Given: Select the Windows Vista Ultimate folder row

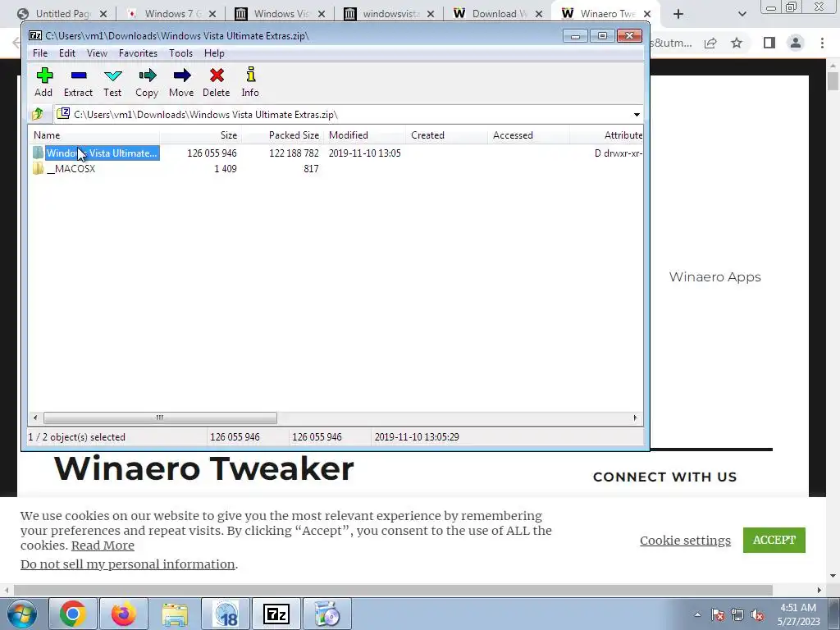Looking at the screenshot, I should [x=336, y=153].
